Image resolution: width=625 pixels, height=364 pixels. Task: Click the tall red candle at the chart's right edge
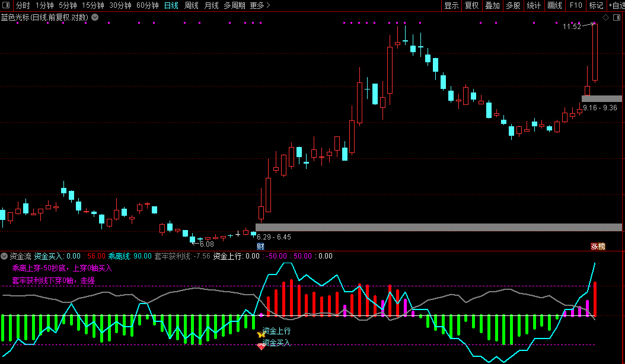coord(595,53)
